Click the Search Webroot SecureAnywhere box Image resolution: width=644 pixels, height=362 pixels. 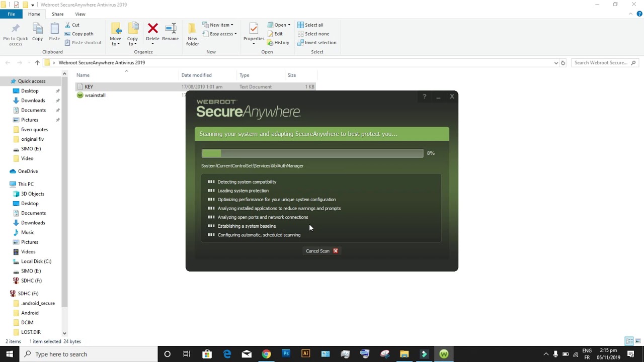click(x=605, y=63)
